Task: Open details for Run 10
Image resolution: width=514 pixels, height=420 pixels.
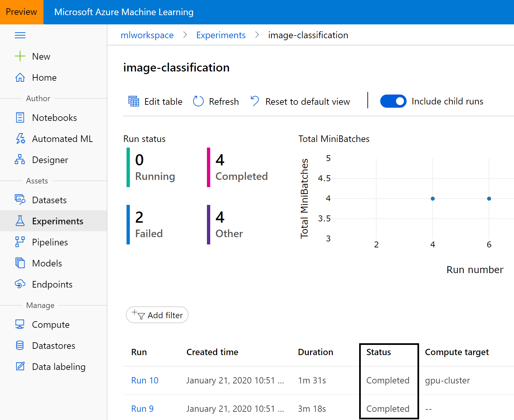Action: coord(145,380)
